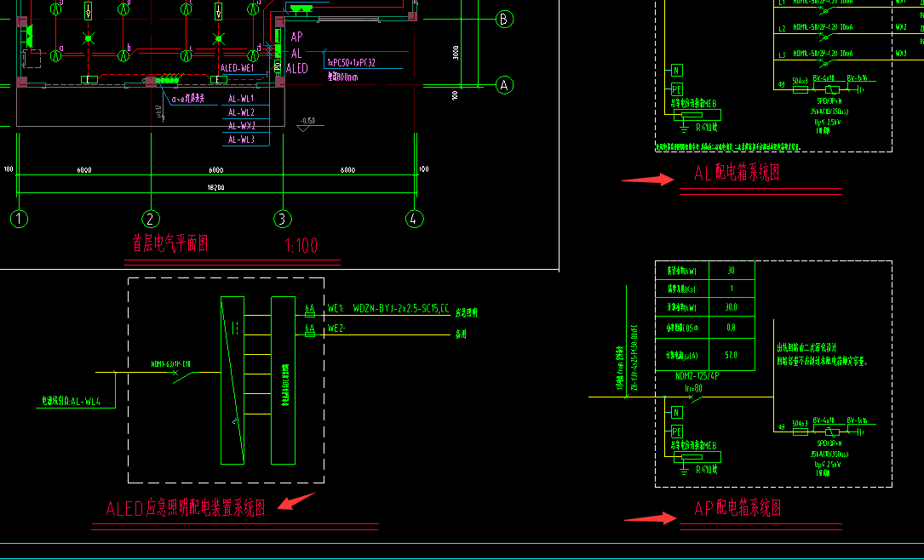Select the a~e灯具开关 switch annotation
Viewport: 924px width, 560px height.
tap(188, 99)
